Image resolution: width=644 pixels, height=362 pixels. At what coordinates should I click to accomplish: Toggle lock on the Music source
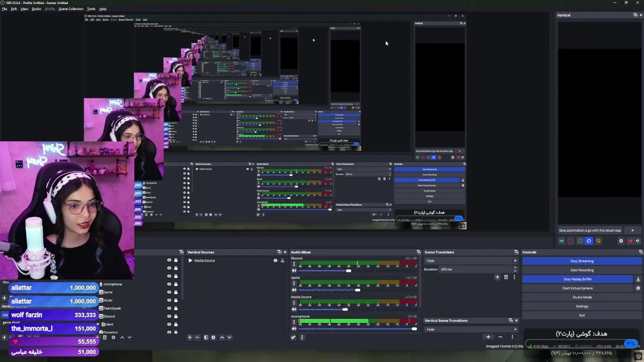176,300
